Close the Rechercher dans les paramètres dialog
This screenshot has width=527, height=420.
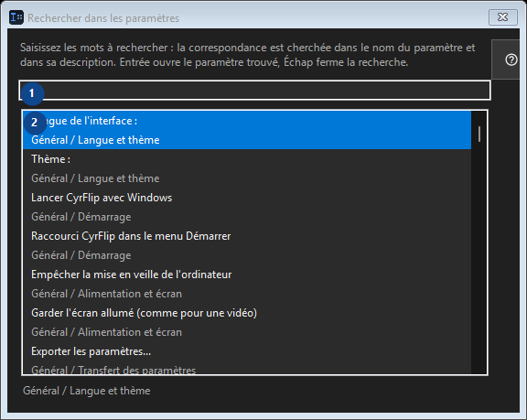pos(503,17)
